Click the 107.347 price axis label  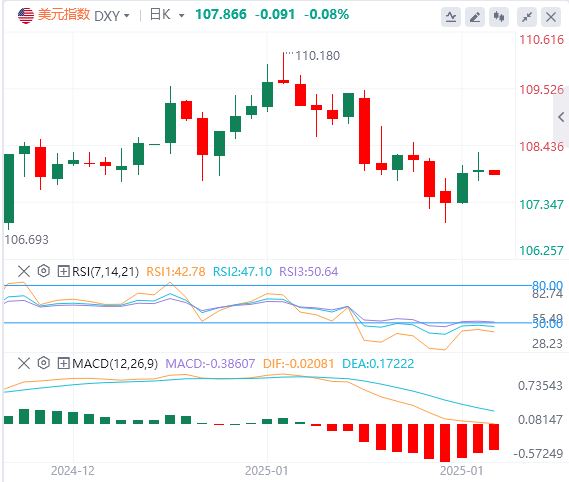541,204
